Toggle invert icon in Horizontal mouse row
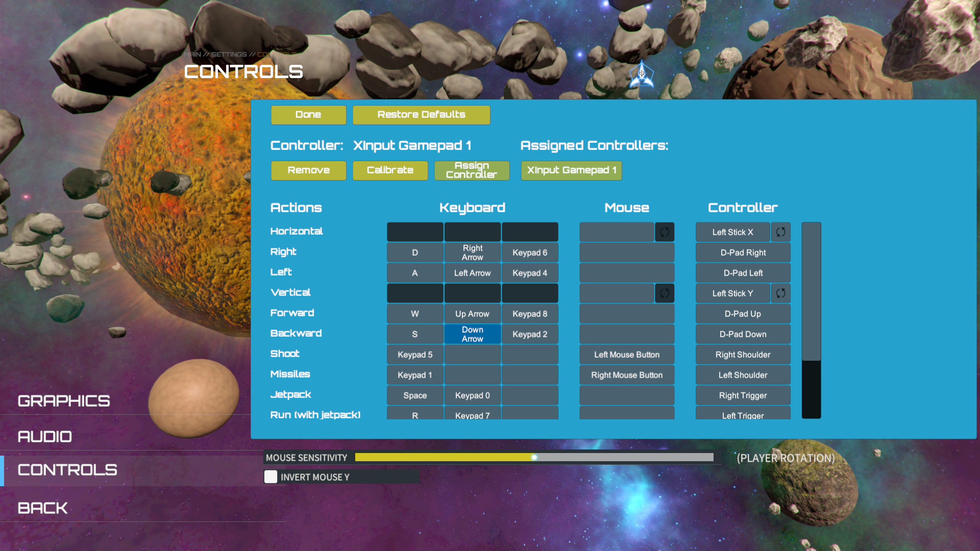Screen dimensions: 980x551 (x=664, y=232)
